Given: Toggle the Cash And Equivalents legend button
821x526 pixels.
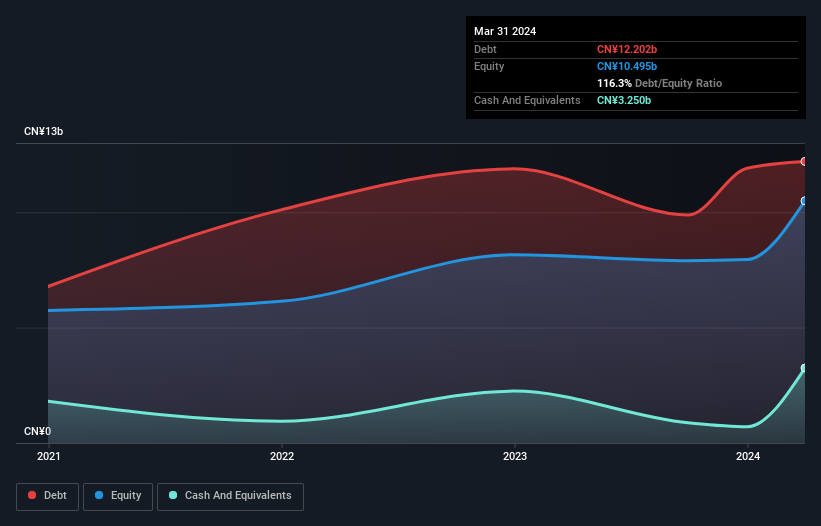Looking at the screenshot, I should point(230,496).
